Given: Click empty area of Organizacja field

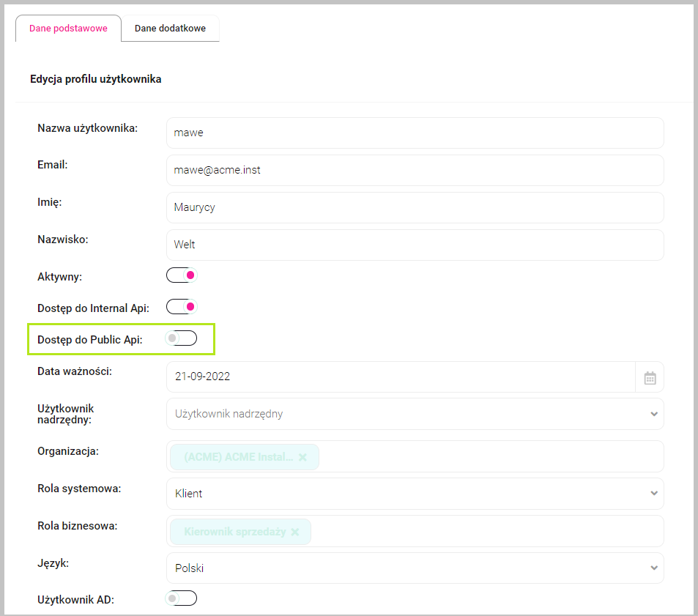Looking at the screenshot, I should [491, 457].
